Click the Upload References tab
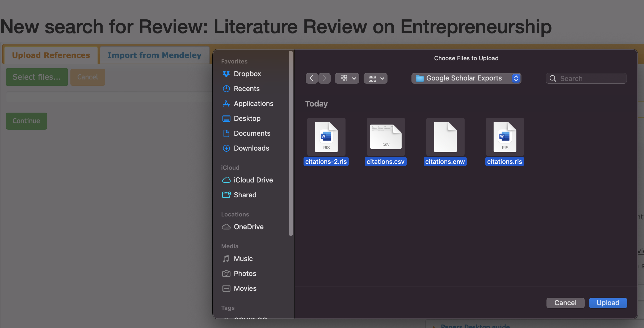644x328 pixels. click(51, 55)
